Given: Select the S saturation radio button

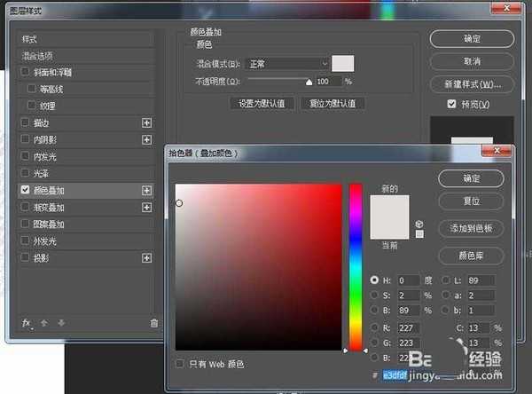Looking at the screenshot, I should point(375,295).
